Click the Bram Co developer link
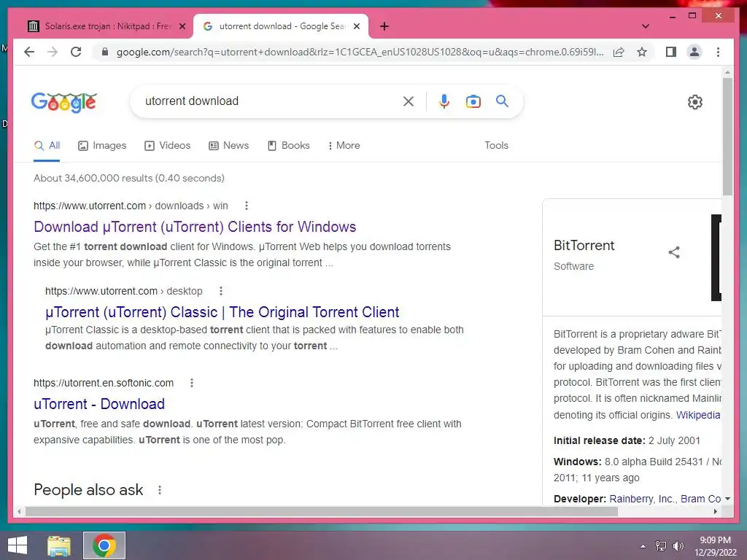The width and height of the screenshot is (747, 560). point(700,499)
